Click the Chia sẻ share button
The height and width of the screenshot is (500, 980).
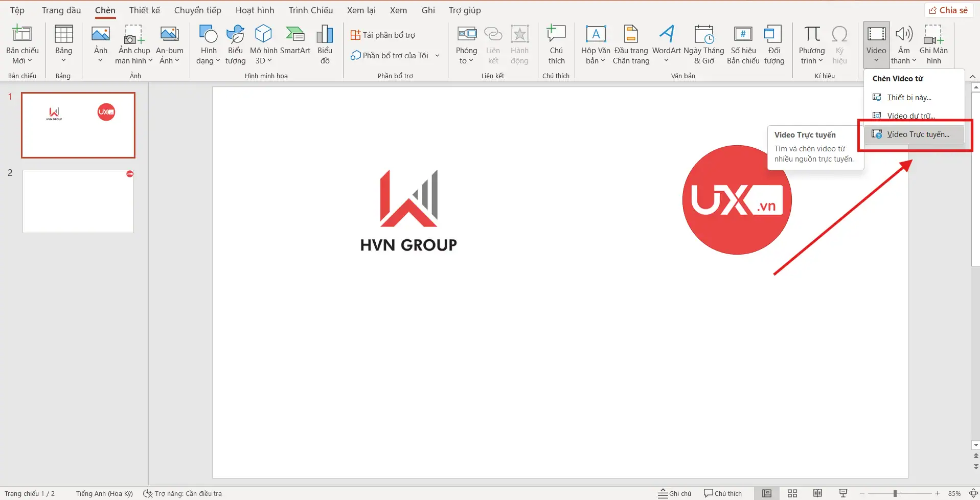click(948, 10)
